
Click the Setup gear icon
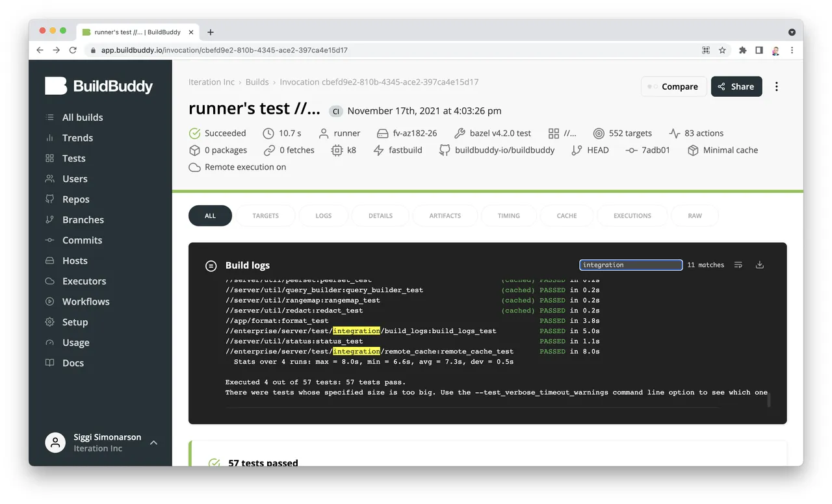[49, 322]
